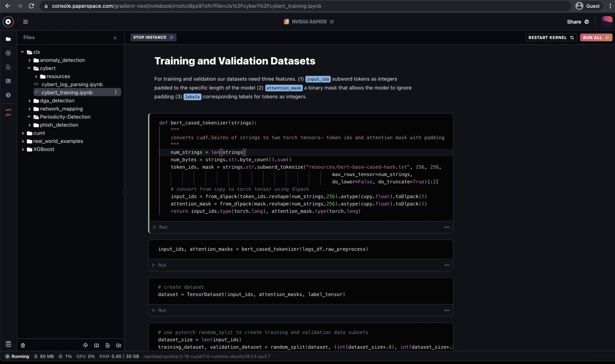Screen dimensions: 615x364
Task: Open the browser three-dot menu
Action: click(x=610, y=6)
